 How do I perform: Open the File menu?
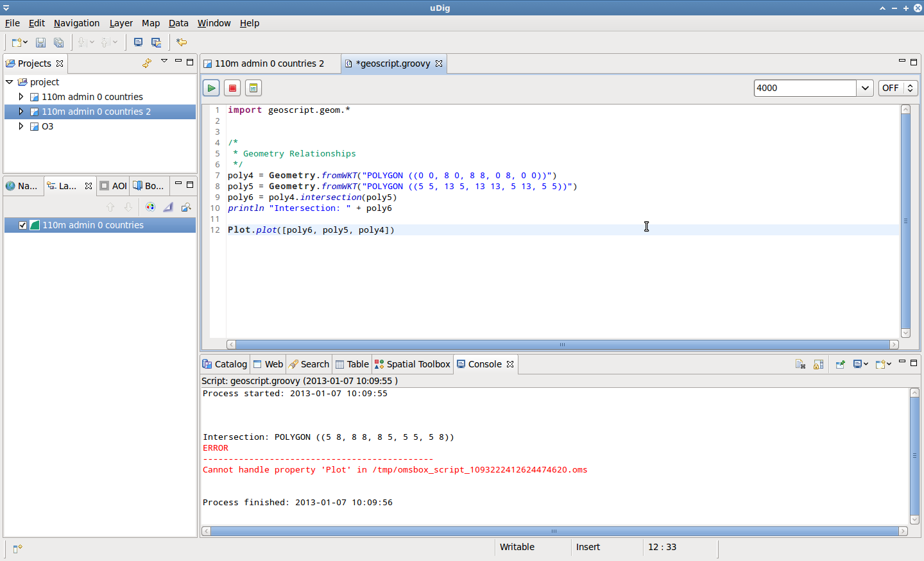pos(12,23)
